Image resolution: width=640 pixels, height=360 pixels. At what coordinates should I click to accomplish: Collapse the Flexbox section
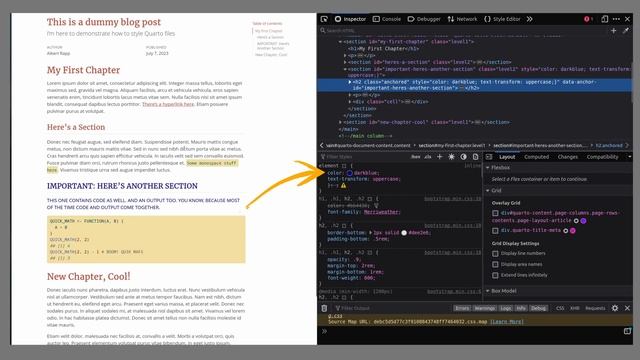(487, 168)
